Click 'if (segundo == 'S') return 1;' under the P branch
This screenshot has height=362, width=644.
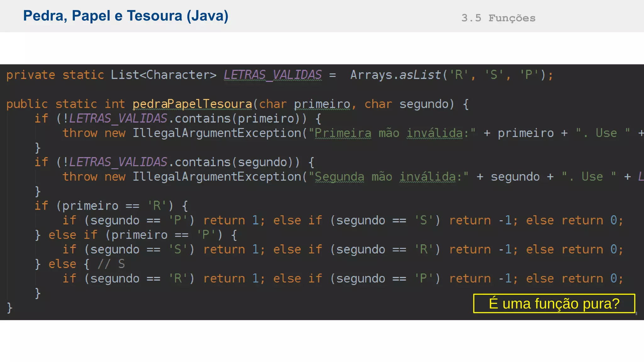click(164, 250)
